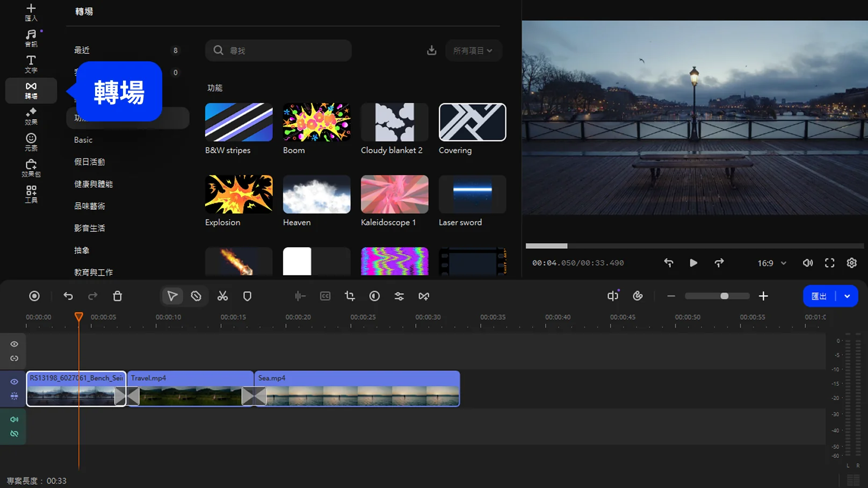Open the text (文字) panel in sidebar
The image size is (868, 488).
coord(31,64)
